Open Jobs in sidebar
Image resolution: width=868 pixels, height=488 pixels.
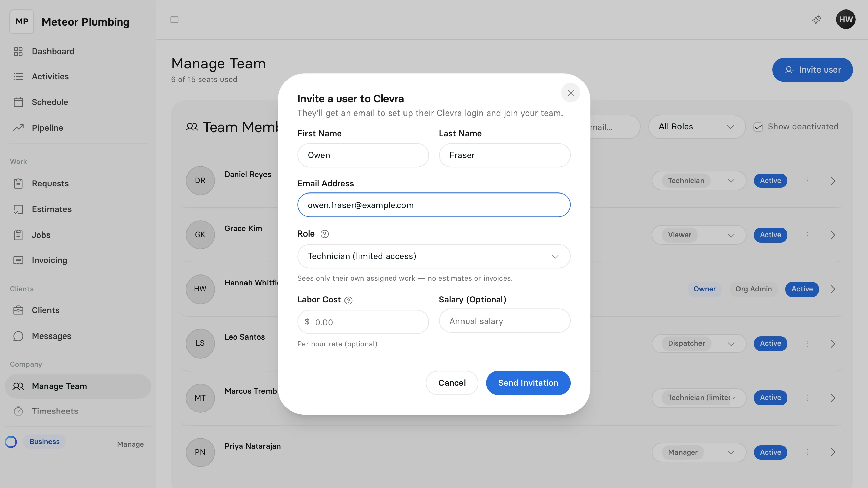coord(78,235)
